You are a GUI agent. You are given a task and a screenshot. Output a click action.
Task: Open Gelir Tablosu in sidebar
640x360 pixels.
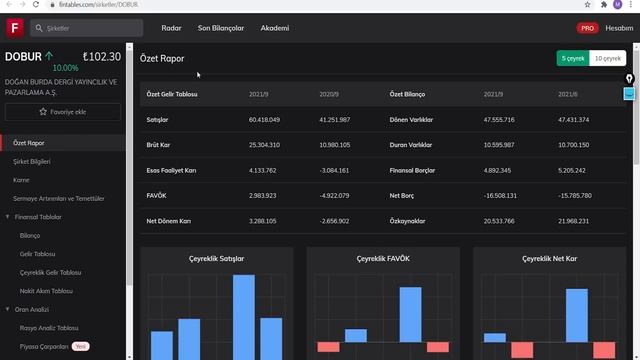point(37,254)
